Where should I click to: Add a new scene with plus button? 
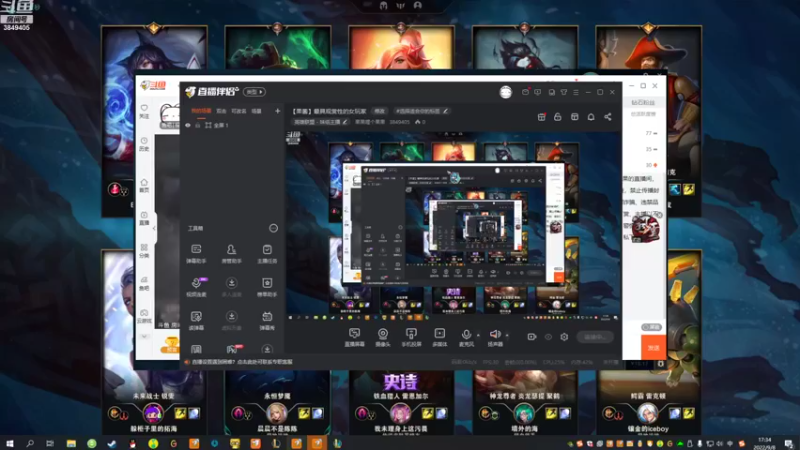click(278, 111)
